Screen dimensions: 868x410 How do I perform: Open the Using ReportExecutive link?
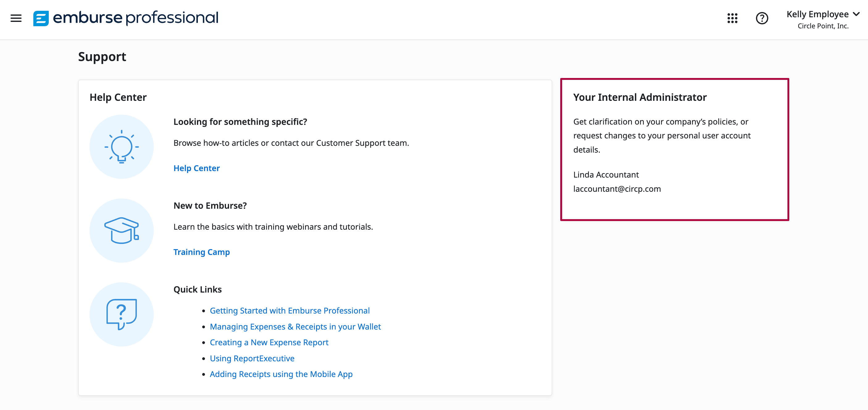(252, 359)
